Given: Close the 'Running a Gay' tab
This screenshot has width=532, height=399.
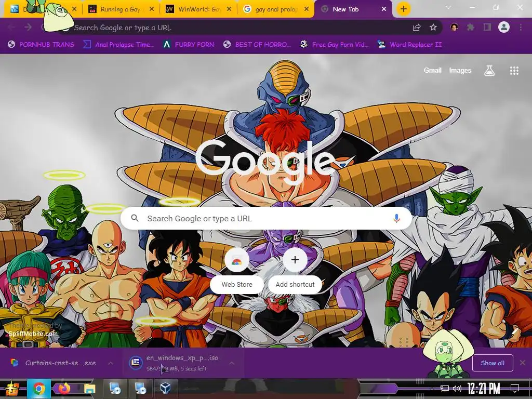Looking at the screenshot, I should 152,9.
